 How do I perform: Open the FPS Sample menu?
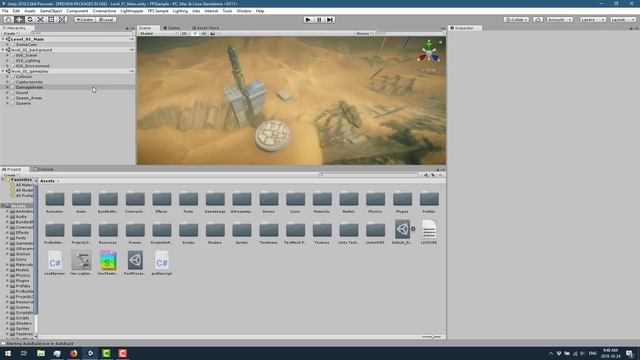pyautogui.click(x=158, y=11)
